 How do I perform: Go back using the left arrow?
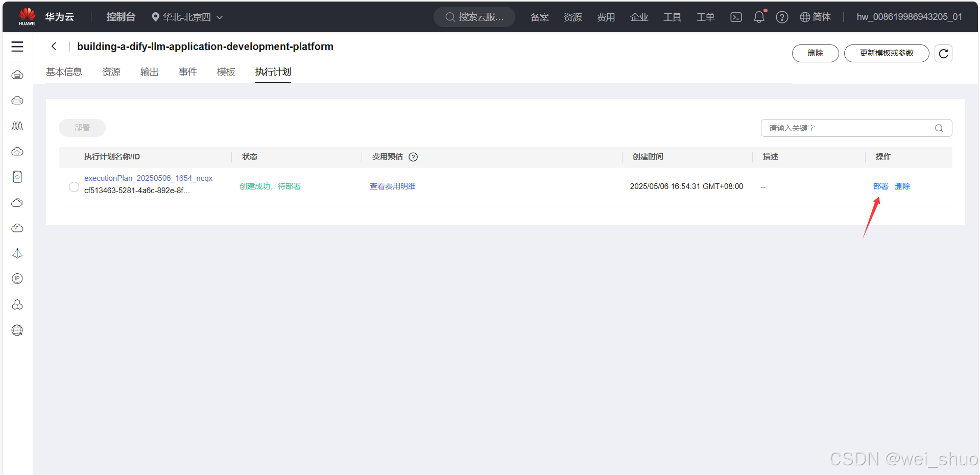[54, 46]
